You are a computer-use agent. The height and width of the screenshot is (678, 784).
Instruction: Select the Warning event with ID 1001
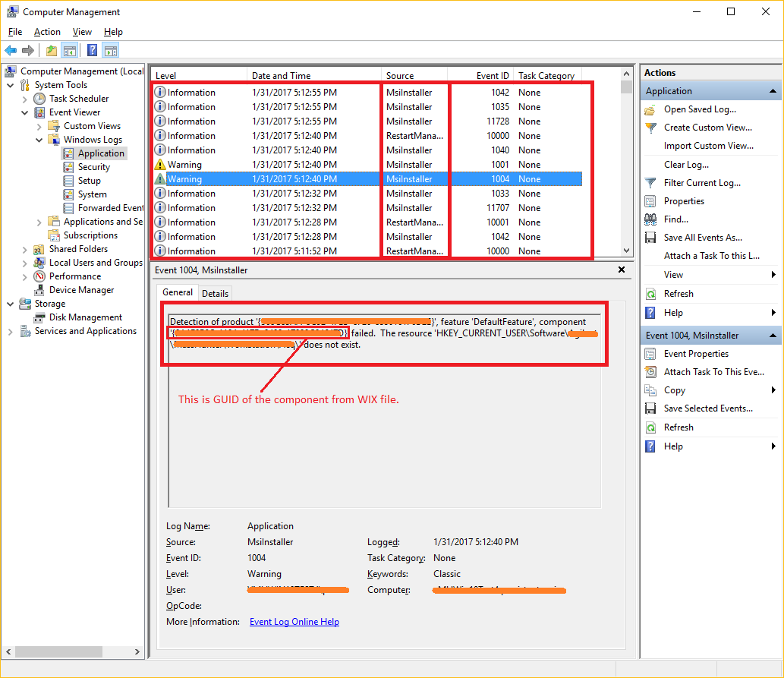coord(367,165)
